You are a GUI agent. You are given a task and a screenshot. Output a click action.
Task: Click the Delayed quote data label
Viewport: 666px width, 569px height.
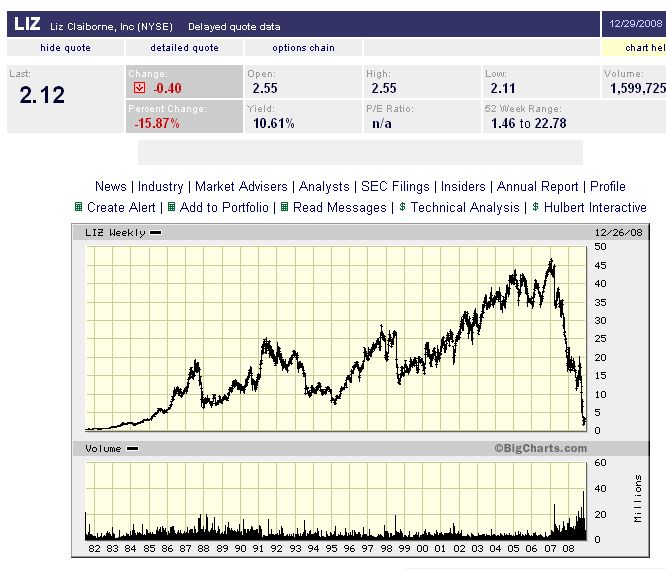pos(234,27)
